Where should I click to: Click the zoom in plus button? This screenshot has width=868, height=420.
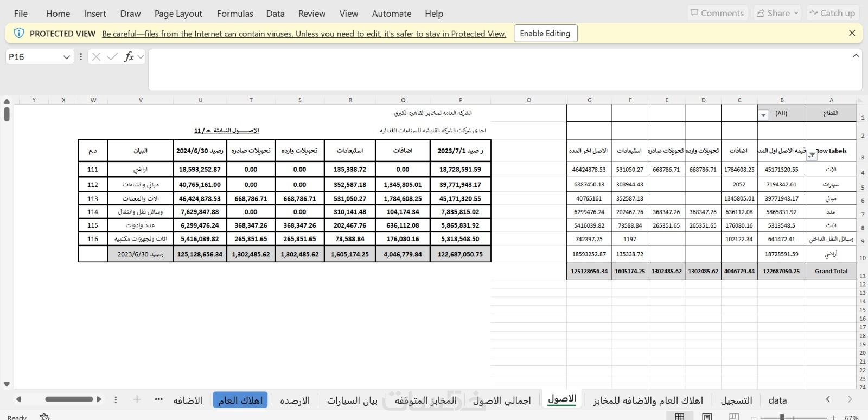834,417
